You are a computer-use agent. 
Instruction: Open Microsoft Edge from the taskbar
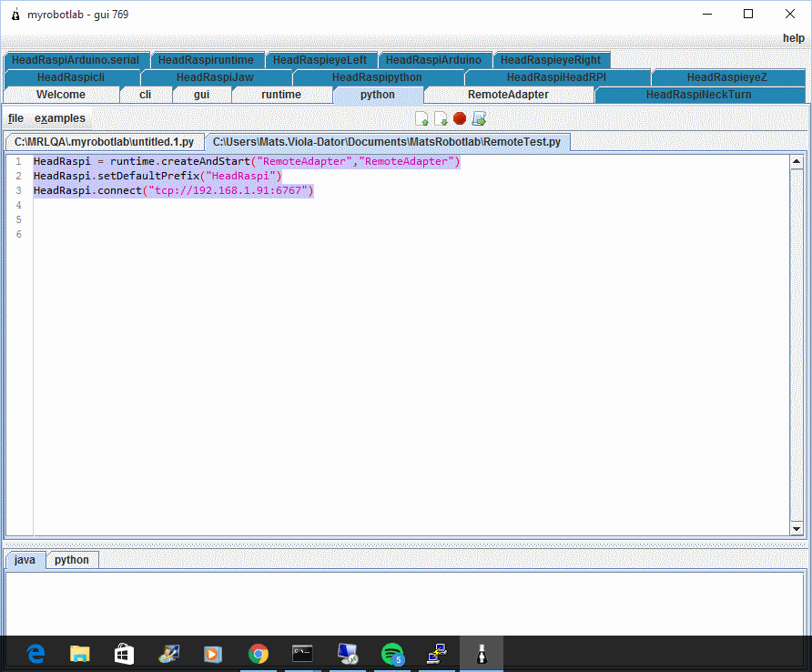[36, 654]
